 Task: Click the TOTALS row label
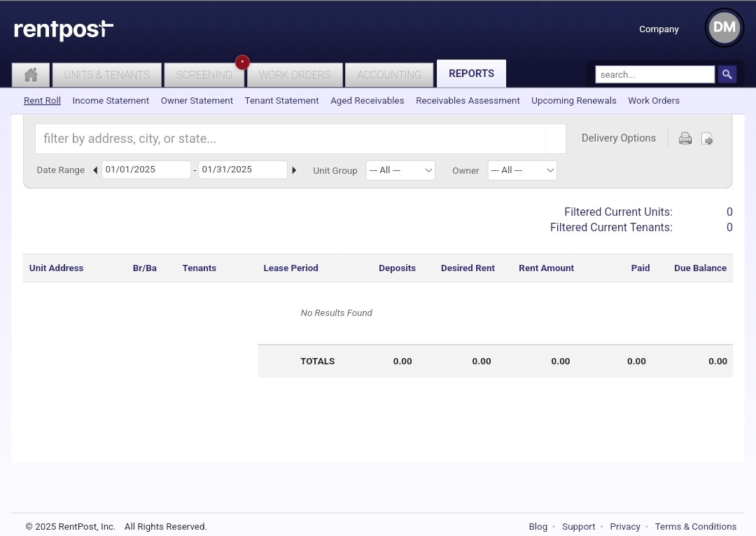pyautogui.click(x=317, y=362)
